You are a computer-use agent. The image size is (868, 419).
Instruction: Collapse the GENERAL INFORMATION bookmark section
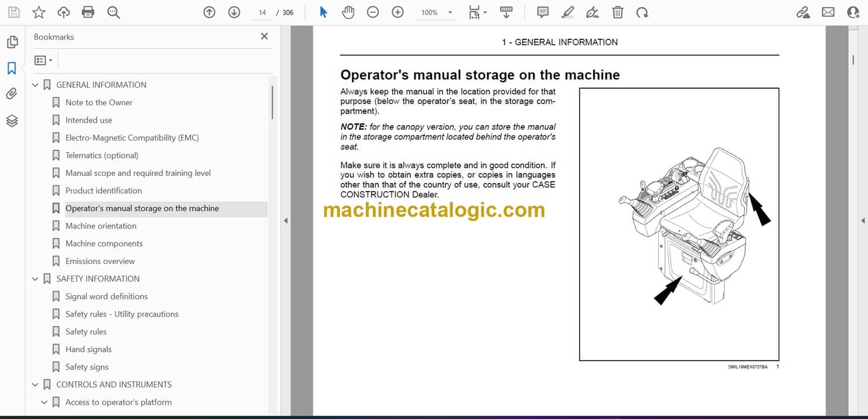pyautogui.click(x=35, y=85)
